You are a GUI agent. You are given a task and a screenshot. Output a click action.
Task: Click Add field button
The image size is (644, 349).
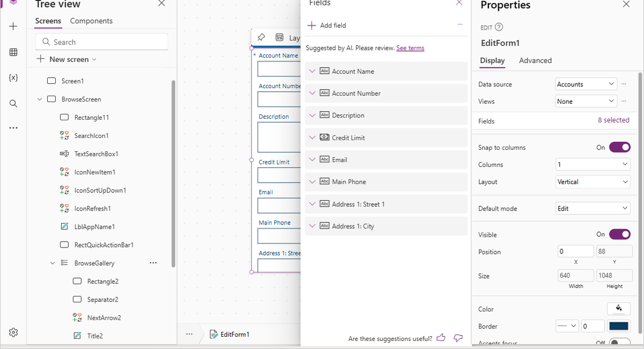tap(327, 25)
